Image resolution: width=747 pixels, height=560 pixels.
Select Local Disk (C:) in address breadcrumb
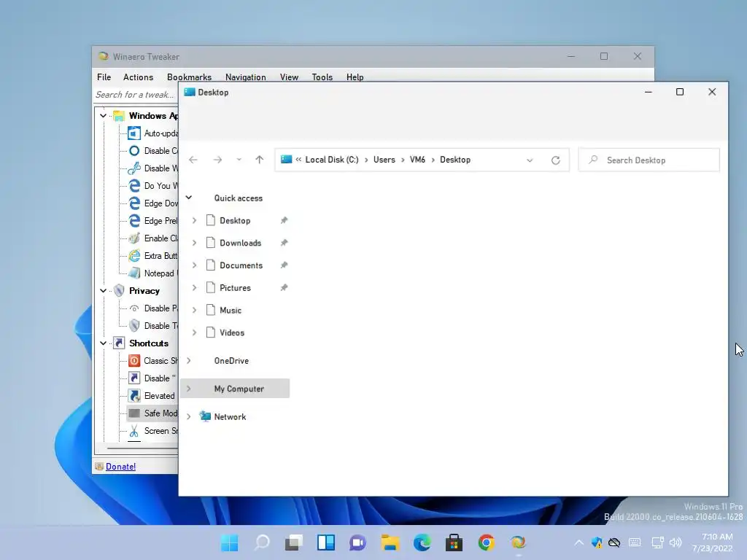(x=332, y=160)
